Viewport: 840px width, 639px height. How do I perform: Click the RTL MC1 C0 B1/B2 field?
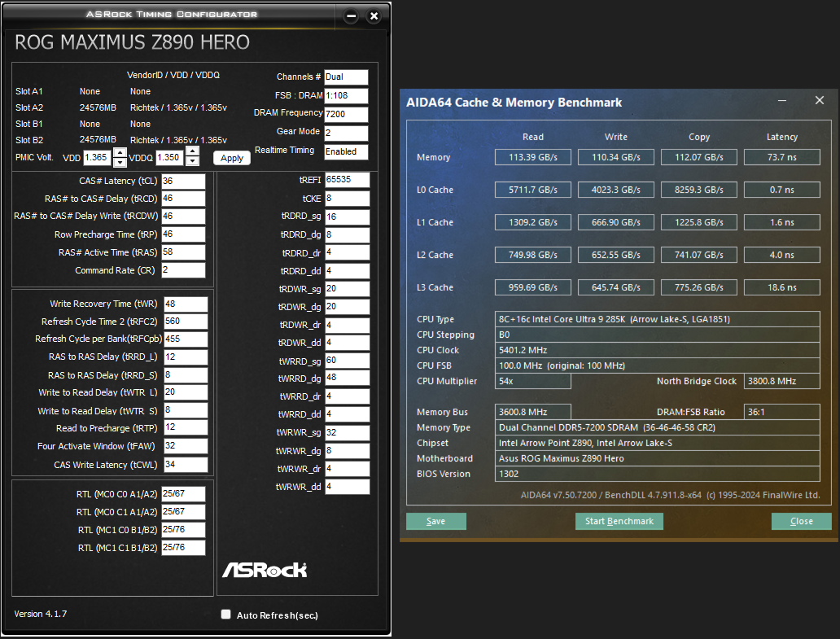183,530
